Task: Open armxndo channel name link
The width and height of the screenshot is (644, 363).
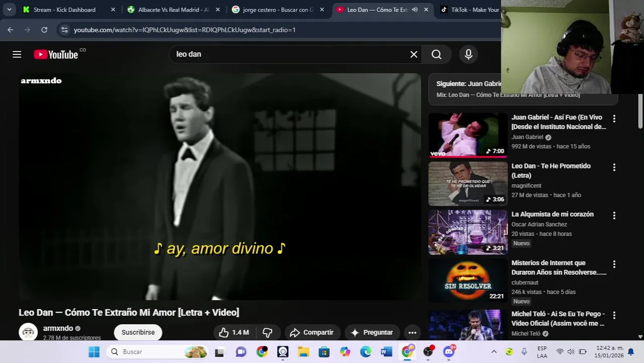Action: [x=58, y=328]
